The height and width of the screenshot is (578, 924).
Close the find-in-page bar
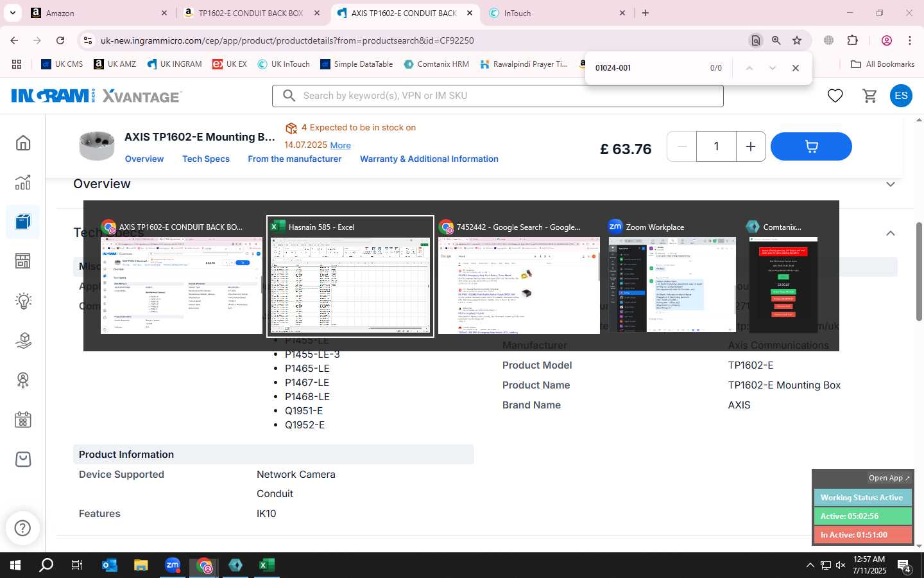[796, 68]
